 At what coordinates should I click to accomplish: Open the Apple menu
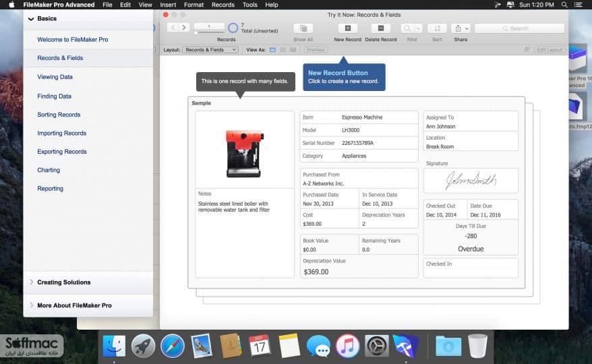coord(11,5)
